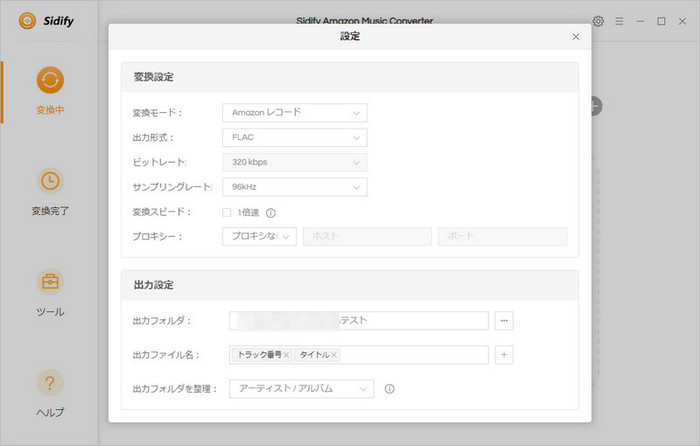Browse for output folder with the ... button
The image size is (700, 446).
tap(504, 321)
